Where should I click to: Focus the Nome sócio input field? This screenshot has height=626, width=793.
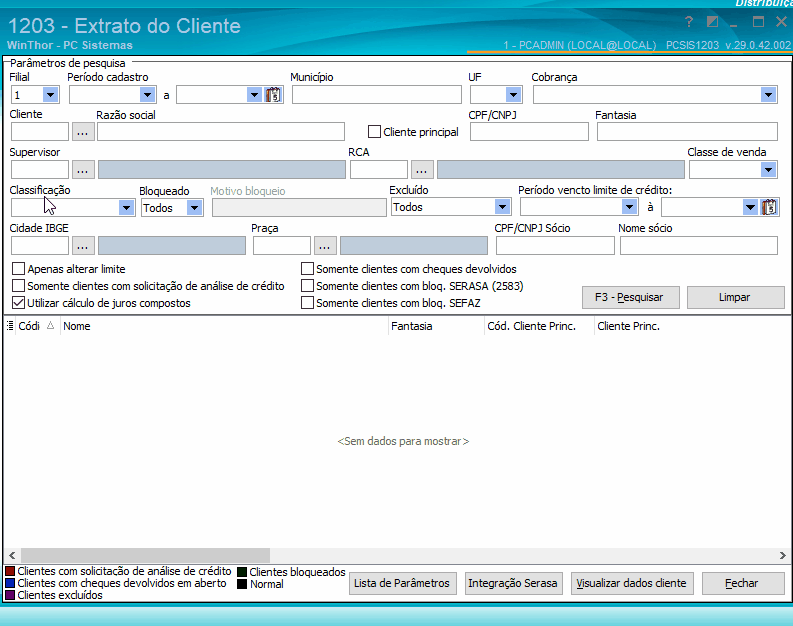click(x=699, y=246)
